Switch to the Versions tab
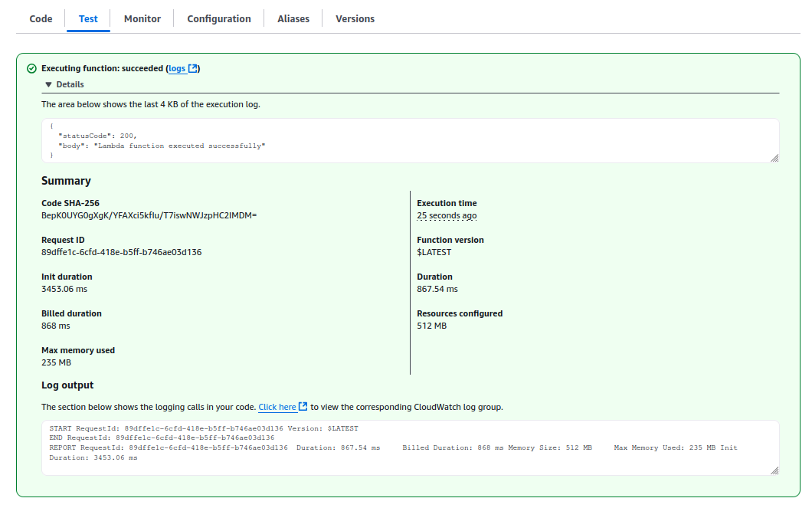The image size is (812, 508). (355, 18)
